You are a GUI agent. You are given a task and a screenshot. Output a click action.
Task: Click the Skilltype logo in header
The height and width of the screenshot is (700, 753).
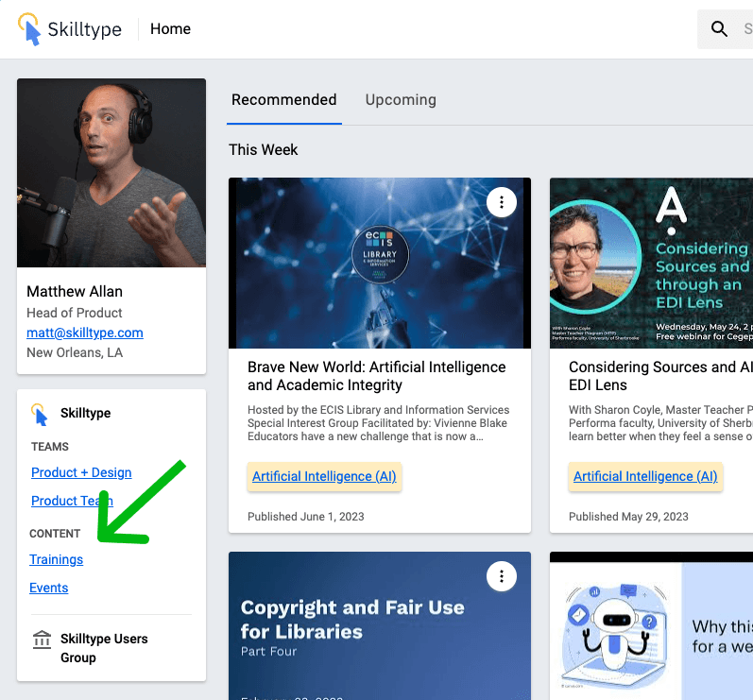(70, 28)
